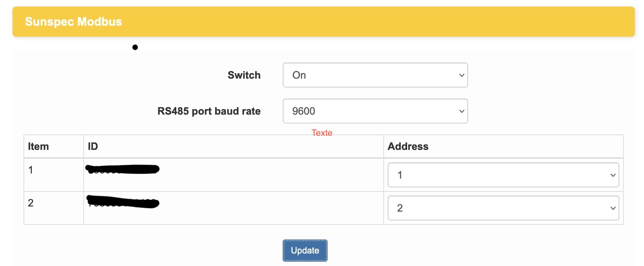This screenshot has height=266, width=644.
Task: Click item number 1 in the table
Action: coord(31,170)
